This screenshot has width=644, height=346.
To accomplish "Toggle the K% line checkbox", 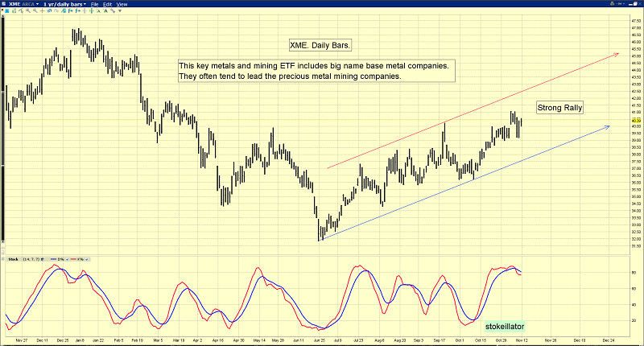I will (86, 259).
